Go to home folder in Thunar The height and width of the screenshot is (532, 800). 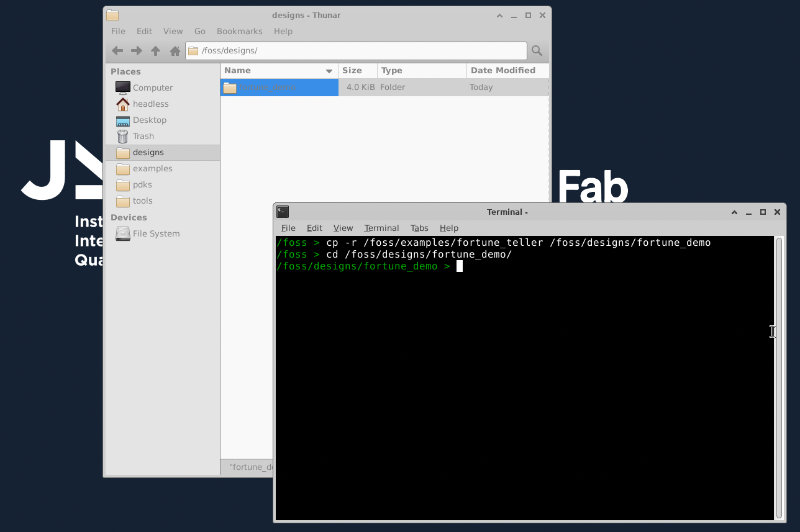click(x=175, y=50)
